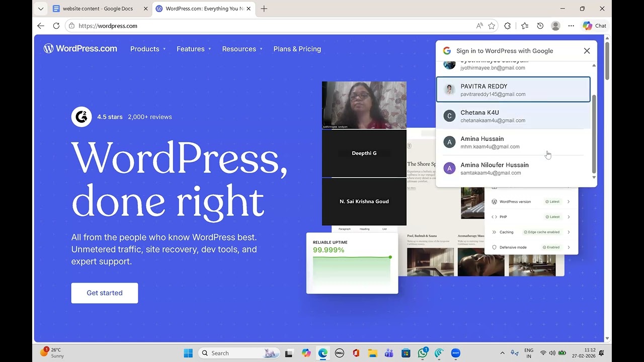The width and height of the screenshot is (644, 362).
Task: Click the Edge cache enabled status
Action: [x=541, y=232]
